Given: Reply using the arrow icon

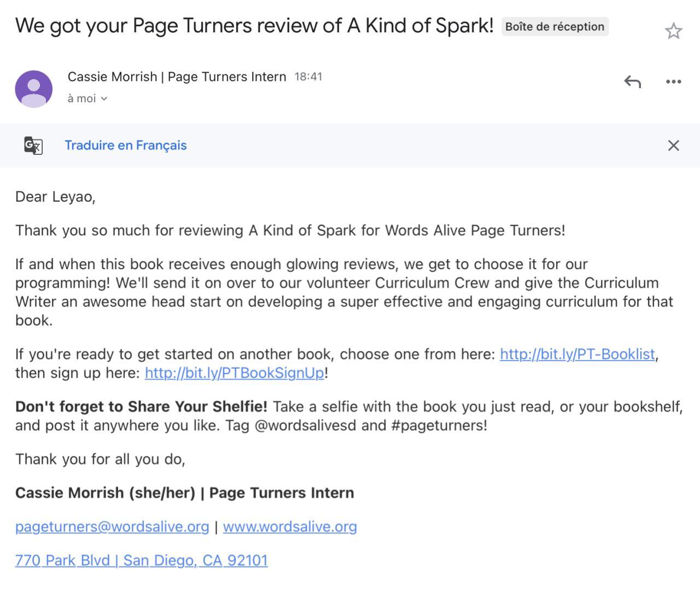Looking at the screenshot, I should click(x=632, y=82).
